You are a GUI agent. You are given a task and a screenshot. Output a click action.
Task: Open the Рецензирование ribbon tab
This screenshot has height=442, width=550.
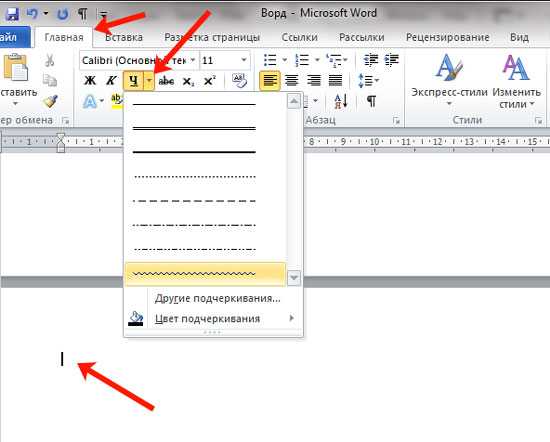point(448,37)
